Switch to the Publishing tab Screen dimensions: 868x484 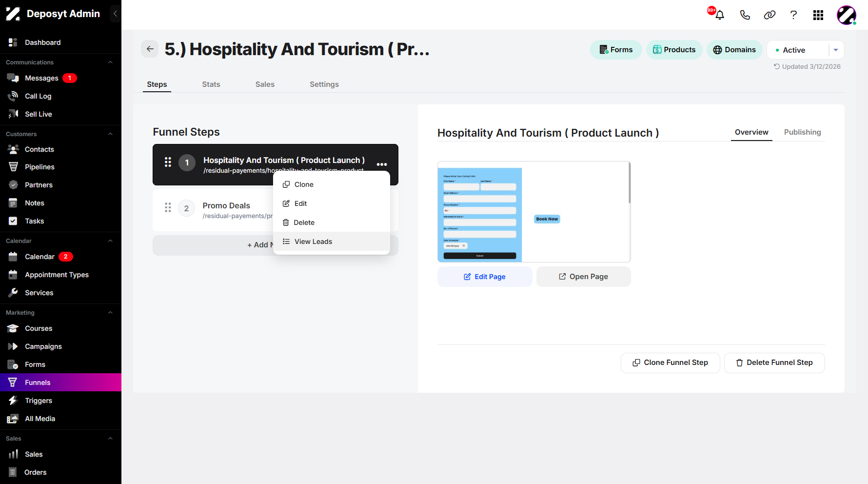point(802,132)
